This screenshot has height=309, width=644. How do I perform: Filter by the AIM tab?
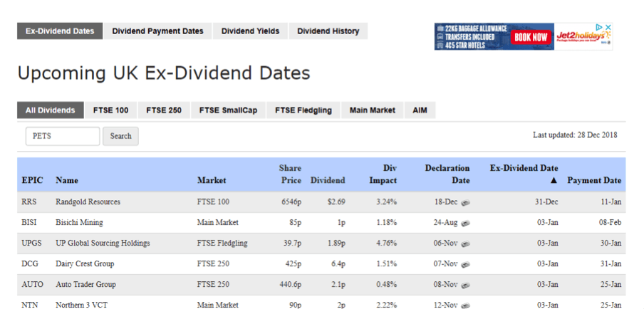click(420, 110)
